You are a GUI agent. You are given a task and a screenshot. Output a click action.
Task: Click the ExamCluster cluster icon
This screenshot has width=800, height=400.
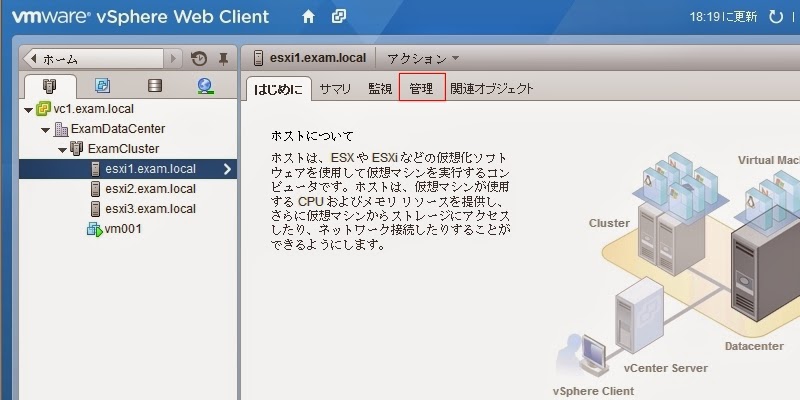coord(77,148)
